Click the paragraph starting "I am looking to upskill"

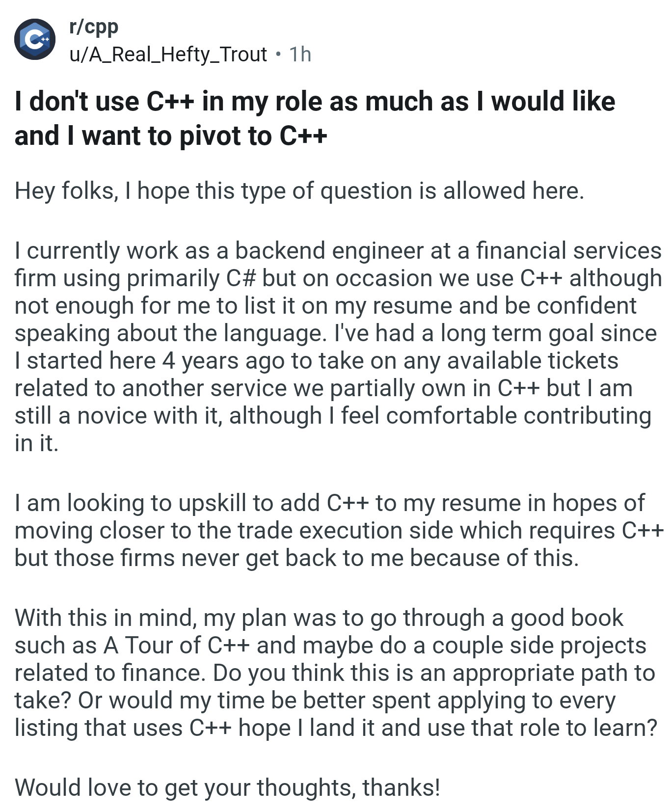point(339,530)
